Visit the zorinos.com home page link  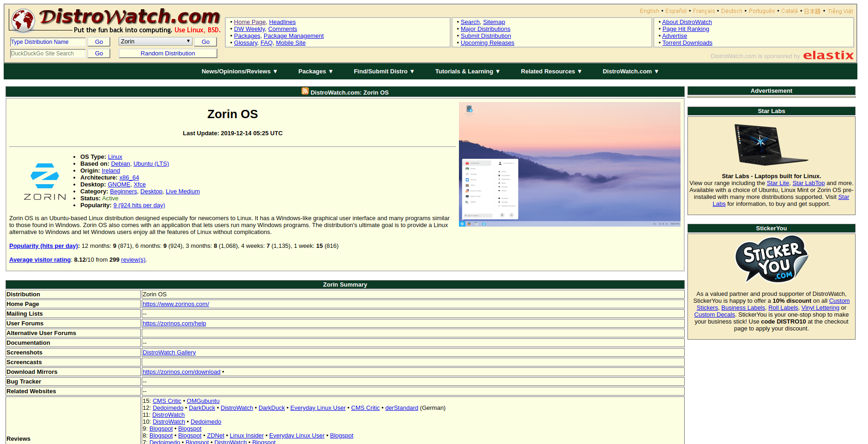pos(175,304)
